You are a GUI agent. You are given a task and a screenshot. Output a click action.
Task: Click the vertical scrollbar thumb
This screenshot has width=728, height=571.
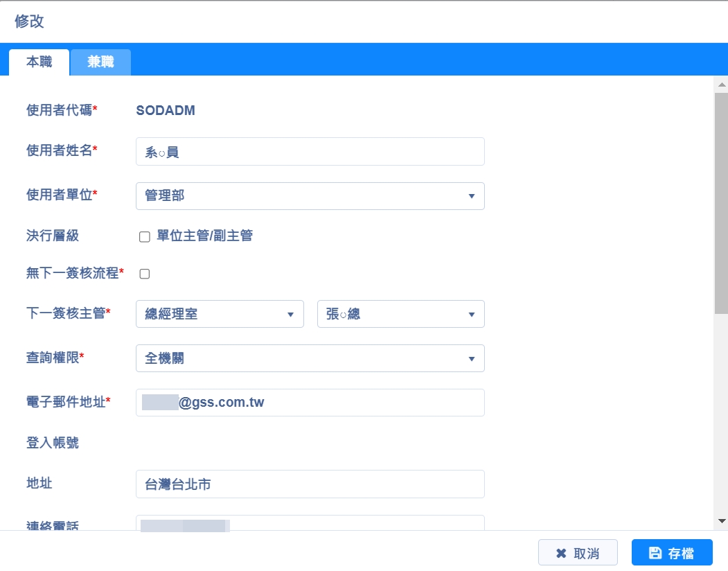pos(721,201)
